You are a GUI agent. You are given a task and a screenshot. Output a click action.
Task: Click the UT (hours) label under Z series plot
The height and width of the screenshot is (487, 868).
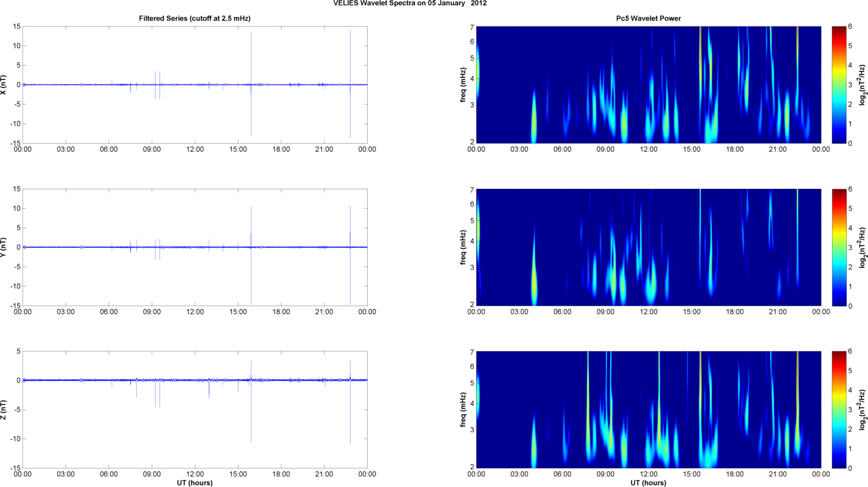tap(194, 483)
